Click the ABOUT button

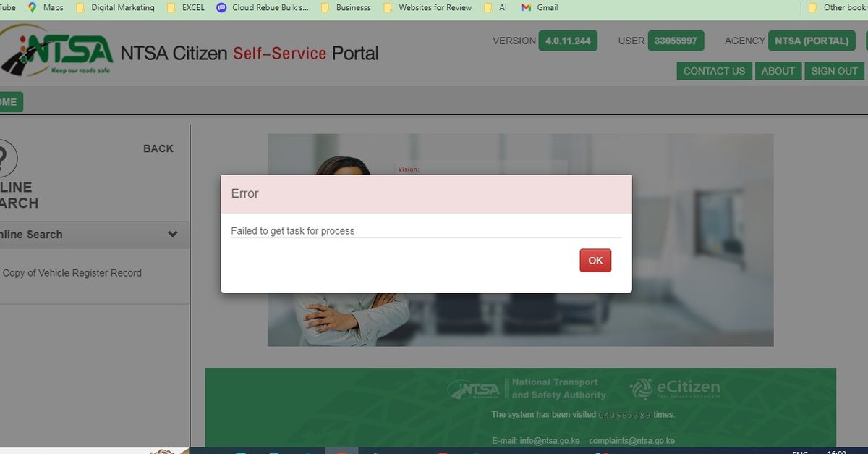pos(778,71)
